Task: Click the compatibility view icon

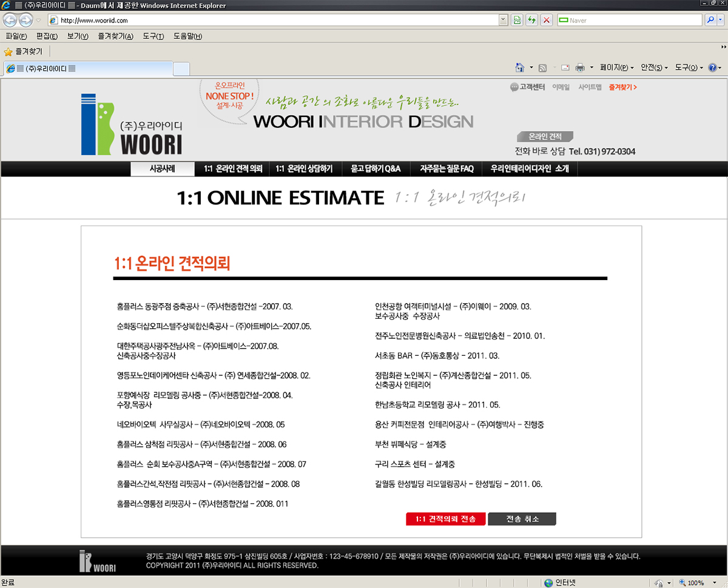Action: tap(517, 20)
